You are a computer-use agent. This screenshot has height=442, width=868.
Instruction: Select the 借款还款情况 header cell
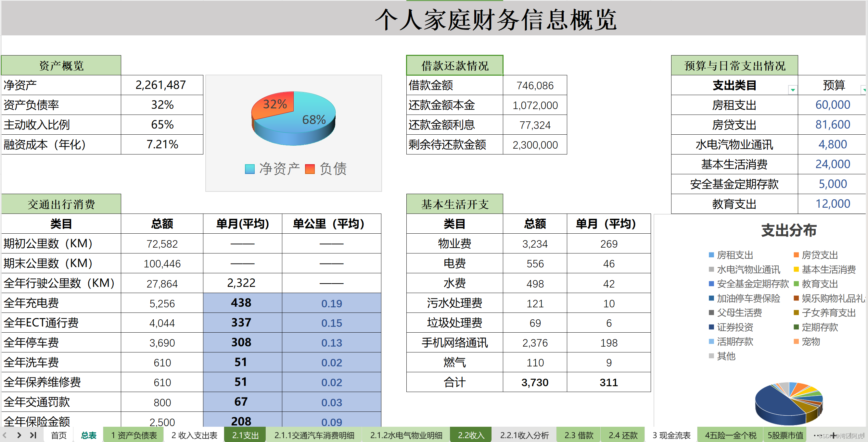click(x=454, y=66)
